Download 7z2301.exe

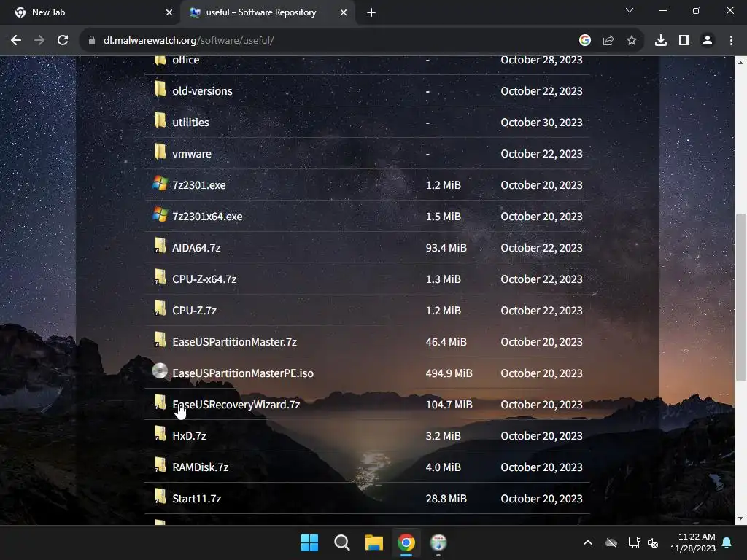[x=198, y=185]
